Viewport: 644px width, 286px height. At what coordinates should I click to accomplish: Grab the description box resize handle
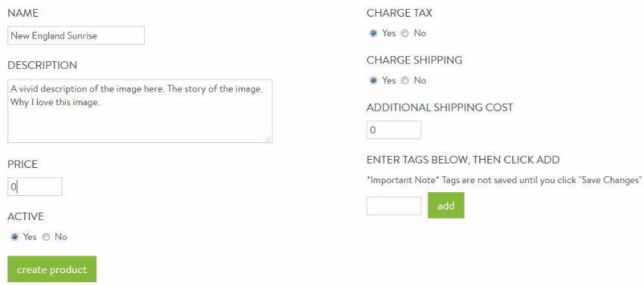268,139
